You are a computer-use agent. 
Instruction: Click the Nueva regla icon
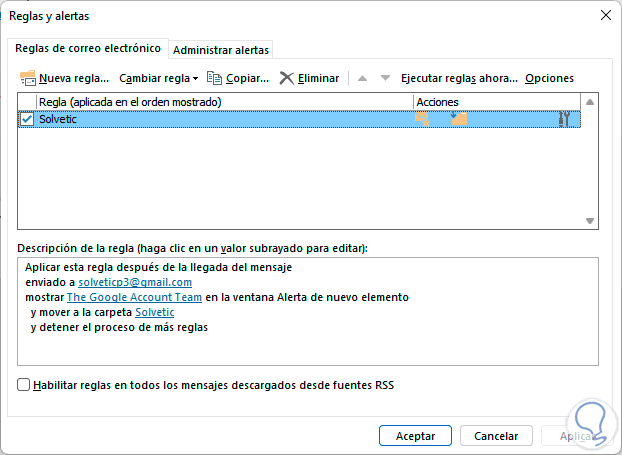click(x=28, y=77)
